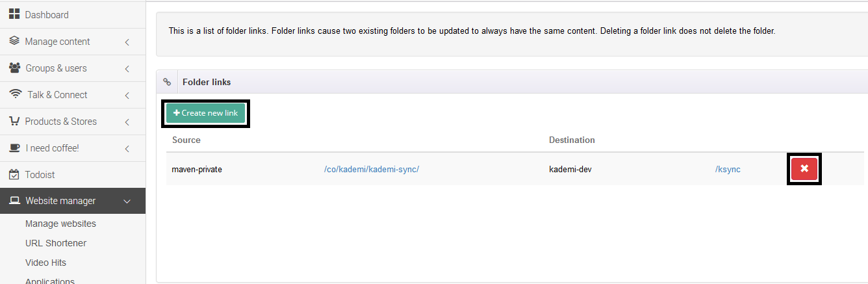Screen dimensions: 868x284
Task: Click the Products & Stores cart icon
Action: pos(14,121)
